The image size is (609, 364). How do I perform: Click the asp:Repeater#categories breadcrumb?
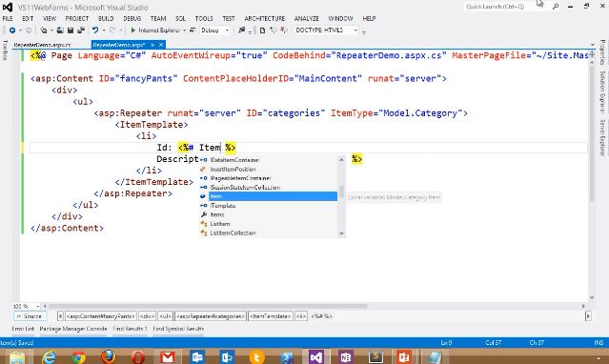click(x=211, y=316)
